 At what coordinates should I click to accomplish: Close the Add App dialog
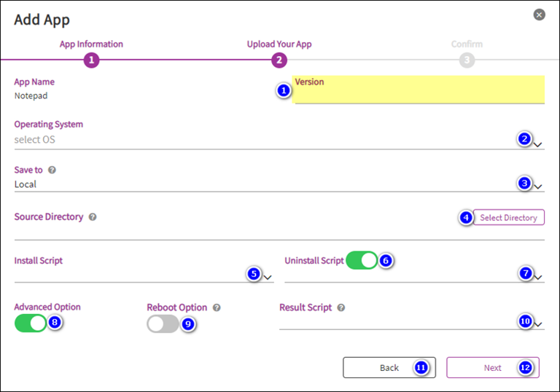[x=539, y=15]
